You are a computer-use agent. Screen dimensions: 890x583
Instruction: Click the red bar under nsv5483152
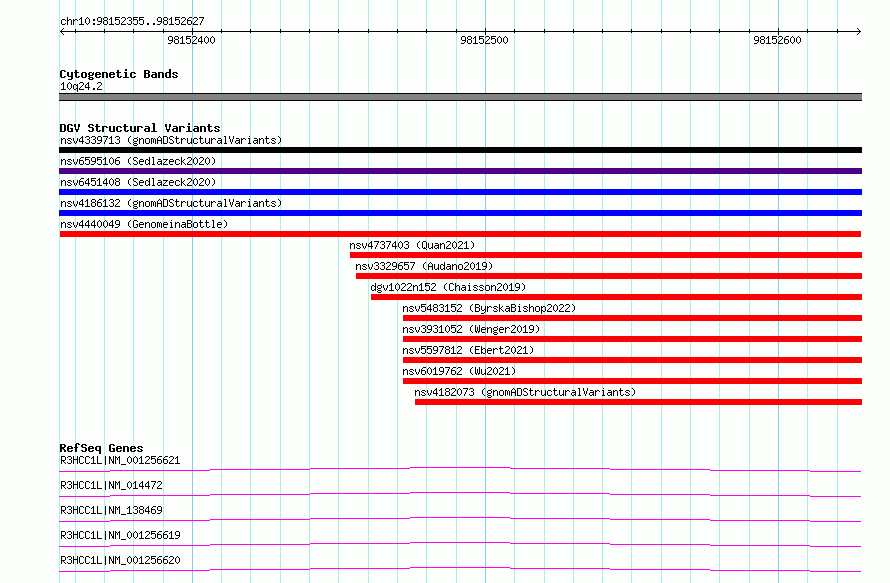coord(632,318)
